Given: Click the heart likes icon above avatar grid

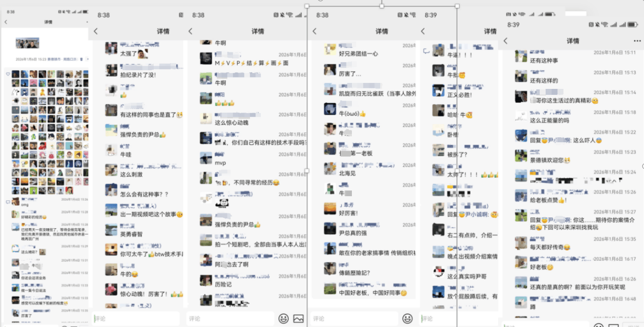Looking at the screenshot, I should click(8, 74).
